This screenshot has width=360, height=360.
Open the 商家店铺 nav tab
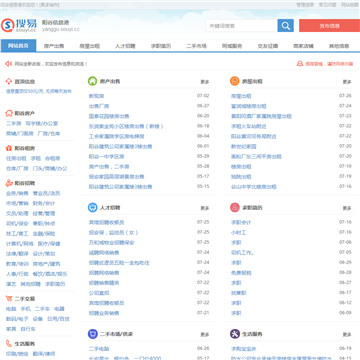(x=303, y=46)
